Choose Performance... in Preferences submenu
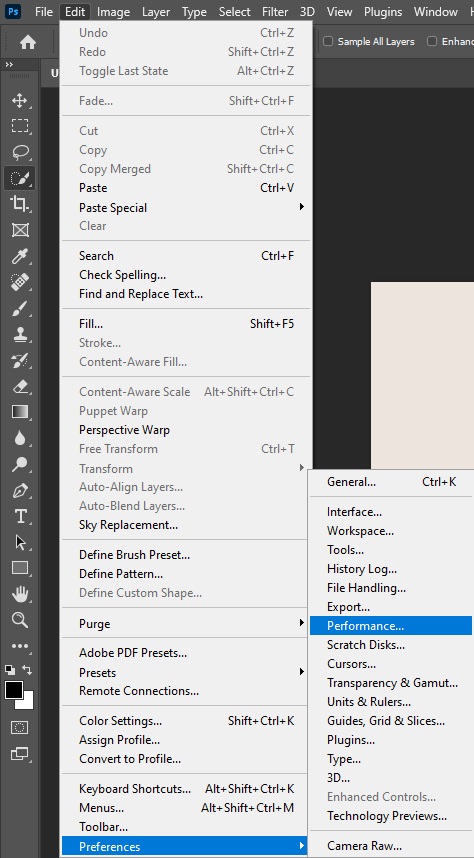The image size is (474, 858). tap(391, 625)
